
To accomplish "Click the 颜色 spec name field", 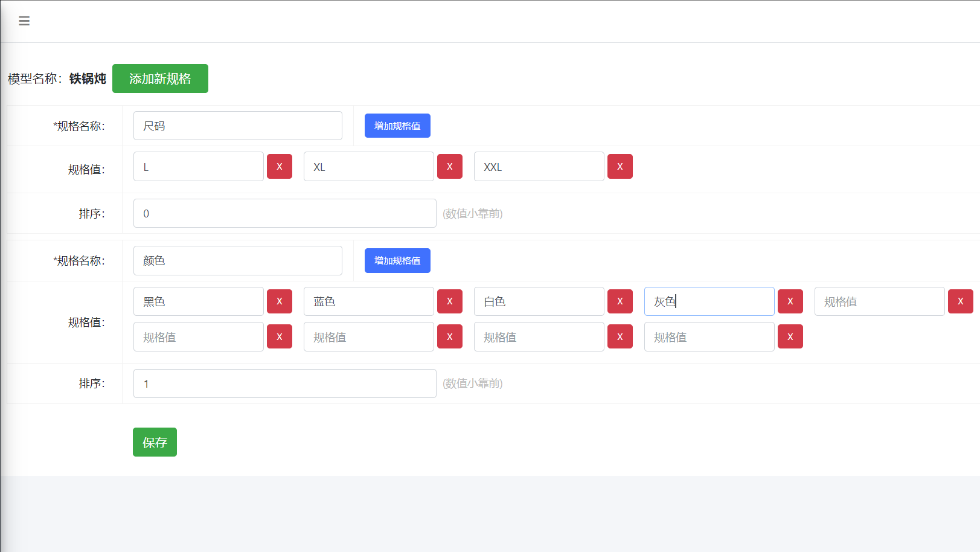I will (x=237, y=260).
